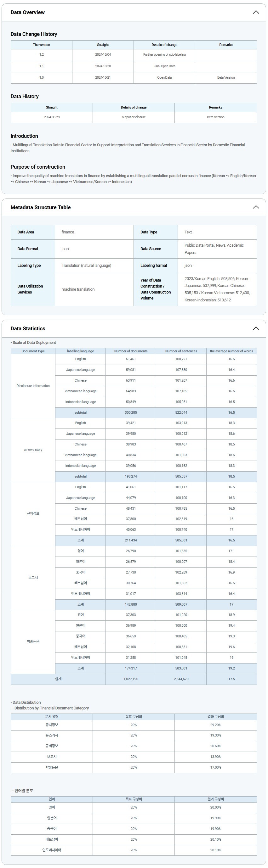Select the 'Number of sentences' column header
The width and height of the screenshot is (268, 868).
(181, 351)
